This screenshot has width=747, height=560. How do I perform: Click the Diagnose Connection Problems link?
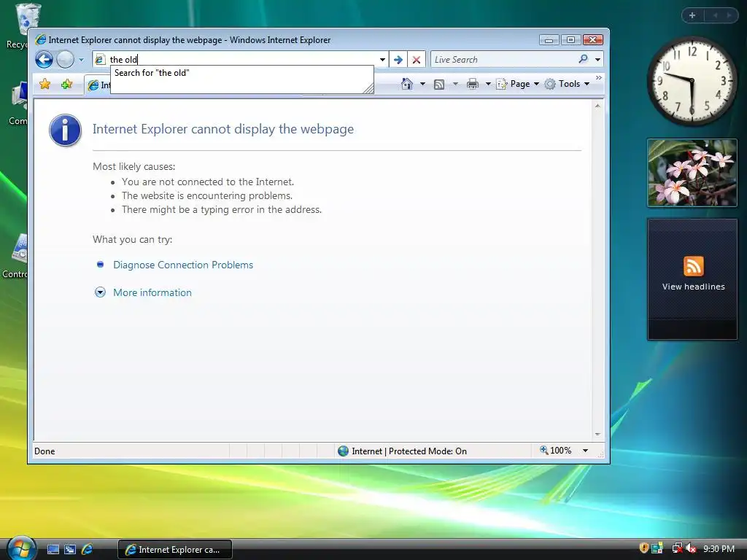[183, 265]
